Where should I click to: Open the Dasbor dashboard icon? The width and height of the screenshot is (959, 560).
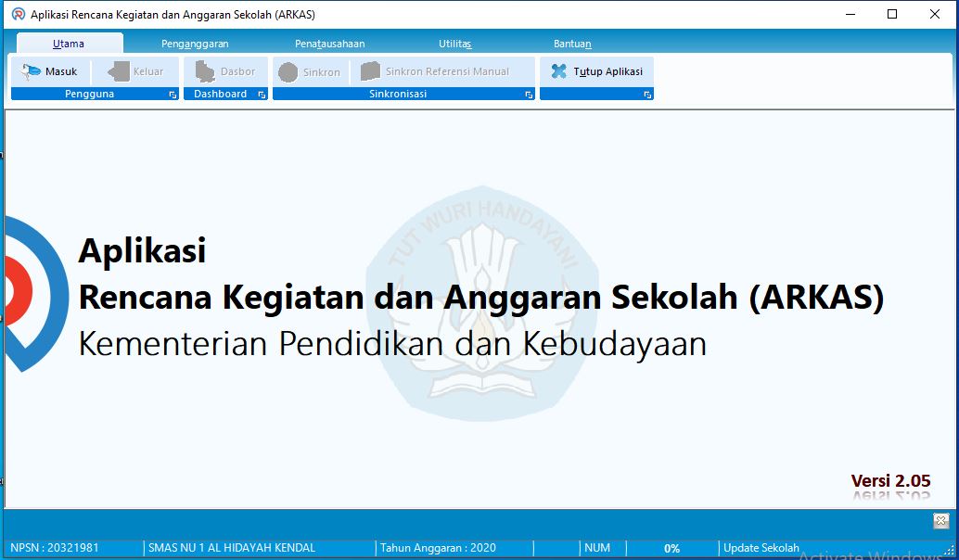(205, 71)
